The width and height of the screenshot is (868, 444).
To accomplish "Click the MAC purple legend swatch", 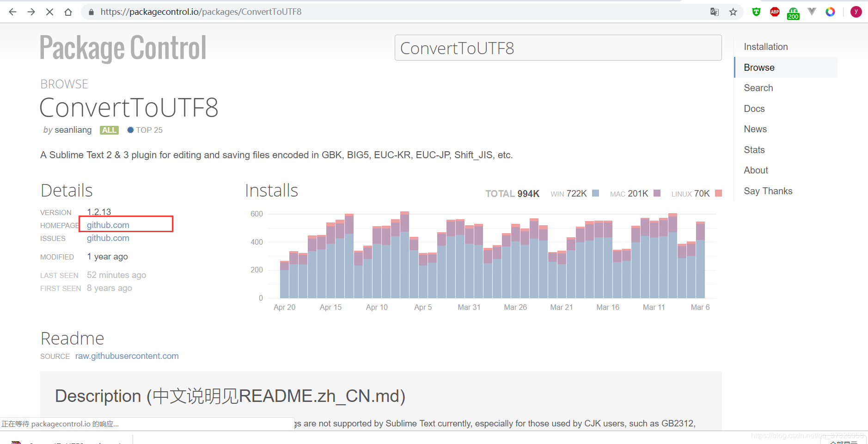I will (657, 193).
